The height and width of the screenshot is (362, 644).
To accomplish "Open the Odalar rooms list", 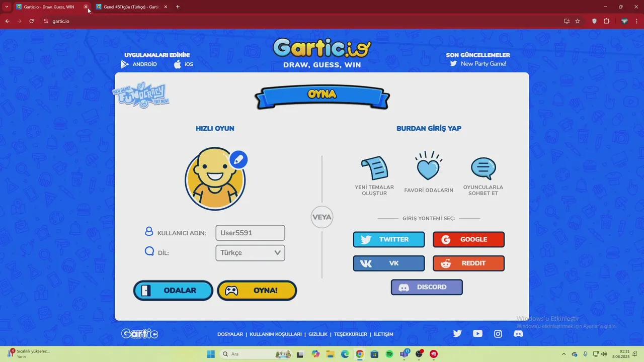I will 173,291.
